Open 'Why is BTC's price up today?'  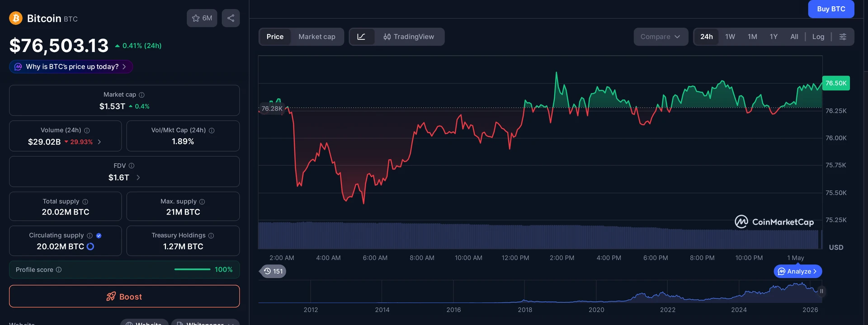pyautogui.click(x=71, y=67)
